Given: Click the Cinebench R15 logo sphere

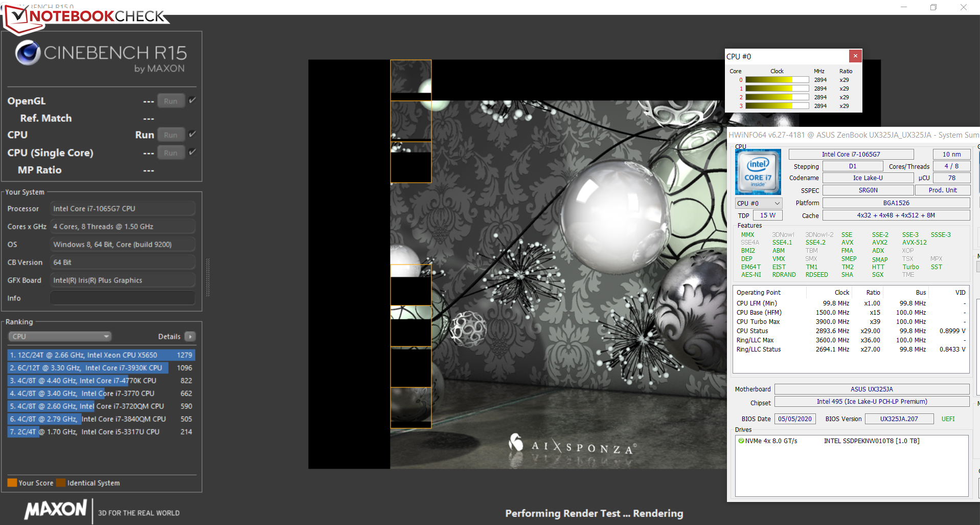Looking at the screenshot, I should [28, 53].
